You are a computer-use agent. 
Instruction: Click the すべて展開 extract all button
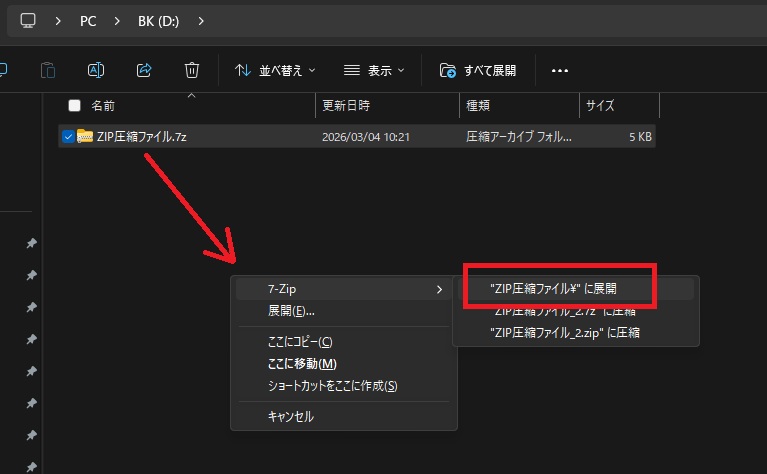[479, 70]
